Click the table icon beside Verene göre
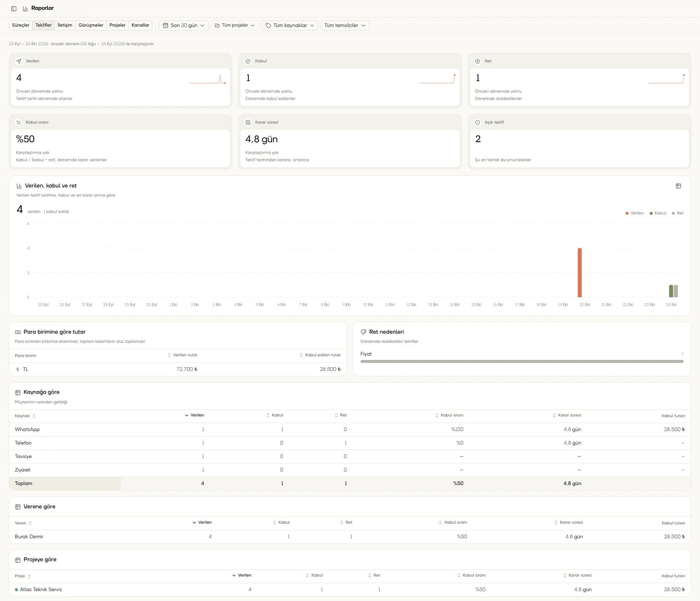 [18, 507]
